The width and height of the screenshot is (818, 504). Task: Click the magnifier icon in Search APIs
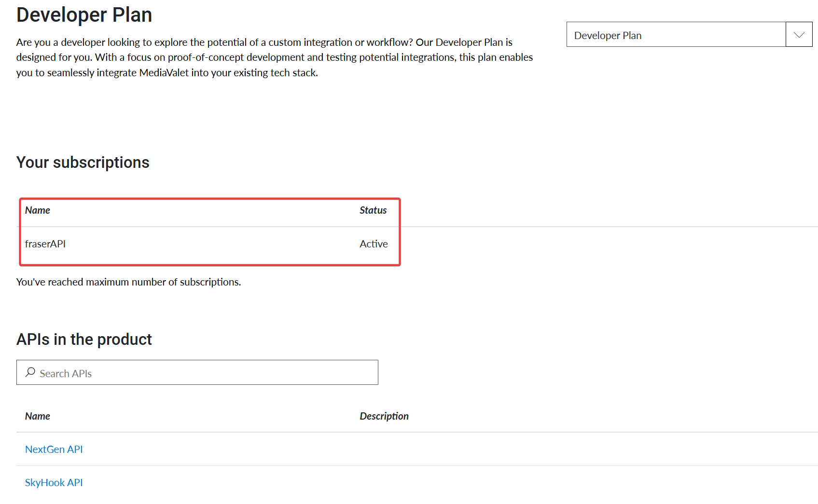(x=30, y=372)
